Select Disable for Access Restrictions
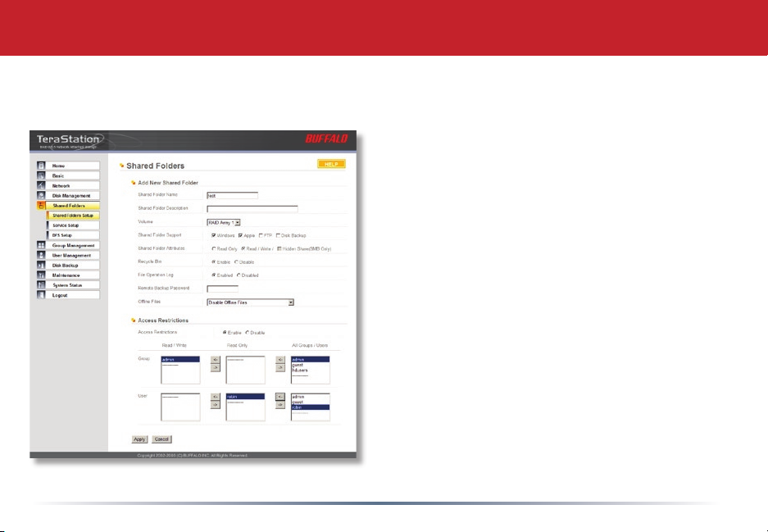 coord(247,333)
